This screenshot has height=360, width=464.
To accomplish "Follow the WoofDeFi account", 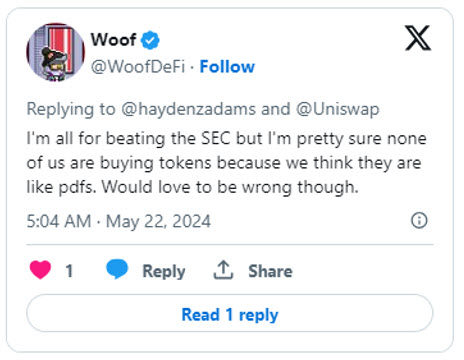I will click(x=227, y=67).
